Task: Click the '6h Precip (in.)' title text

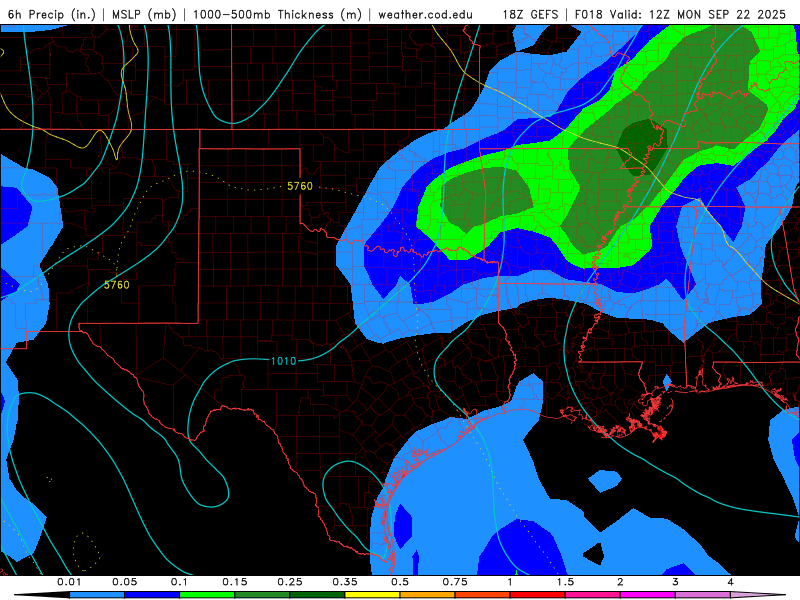Action: click(x=52, y=14)
